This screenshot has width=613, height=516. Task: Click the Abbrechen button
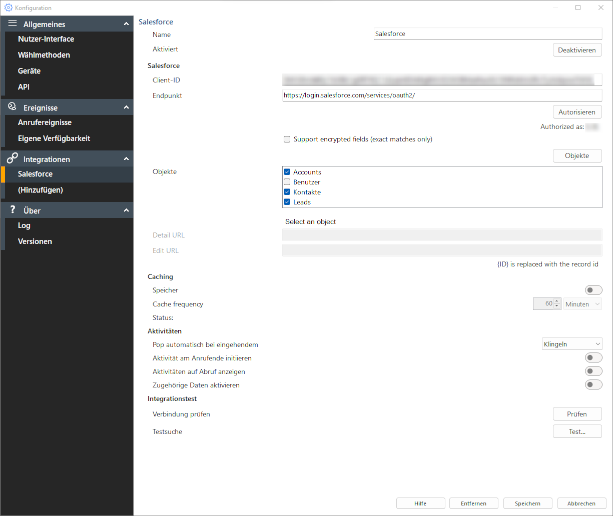tap(581, 503)
